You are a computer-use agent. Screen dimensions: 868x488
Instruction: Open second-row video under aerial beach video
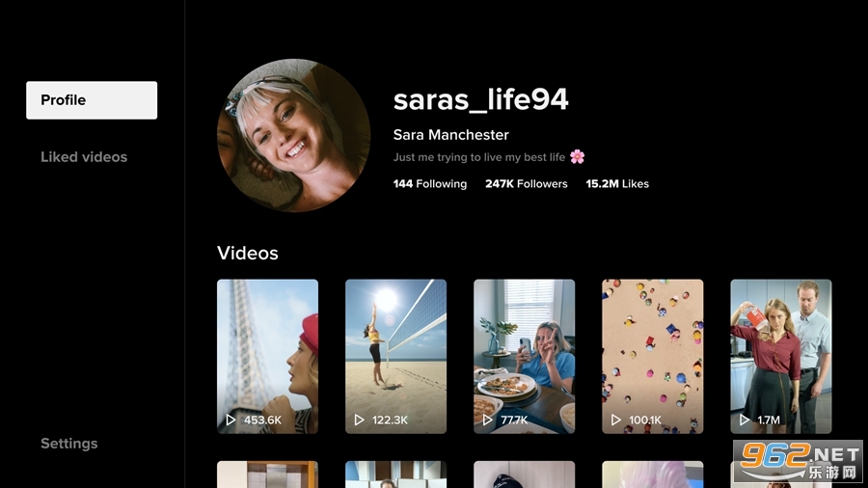pyautogui.click(x=653, y=474)
